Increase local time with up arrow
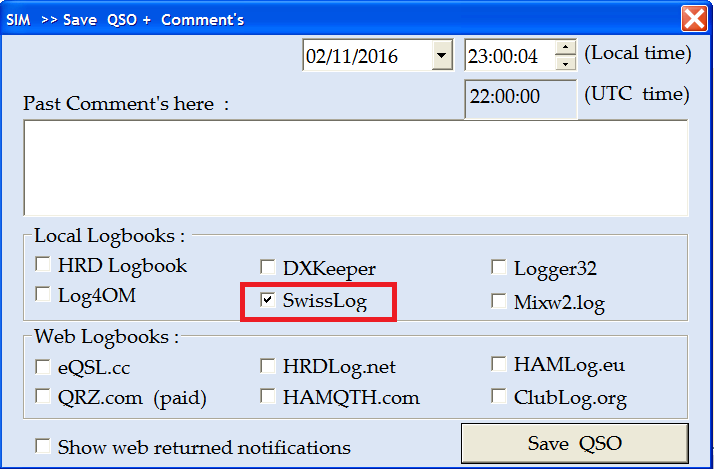The image size is (714, 469). click(565, 48)
